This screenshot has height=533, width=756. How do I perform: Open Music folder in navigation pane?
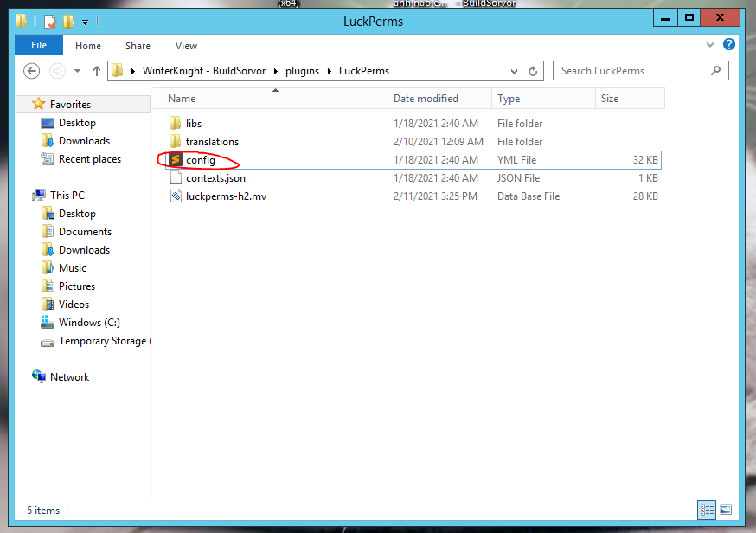click(x=73, y=268)
